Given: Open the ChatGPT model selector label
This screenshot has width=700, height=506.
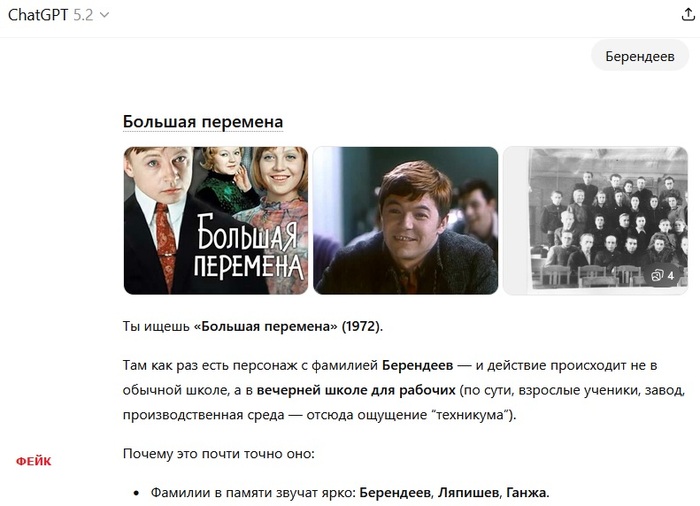Looking at the screenshot, I should coord(38,15).
